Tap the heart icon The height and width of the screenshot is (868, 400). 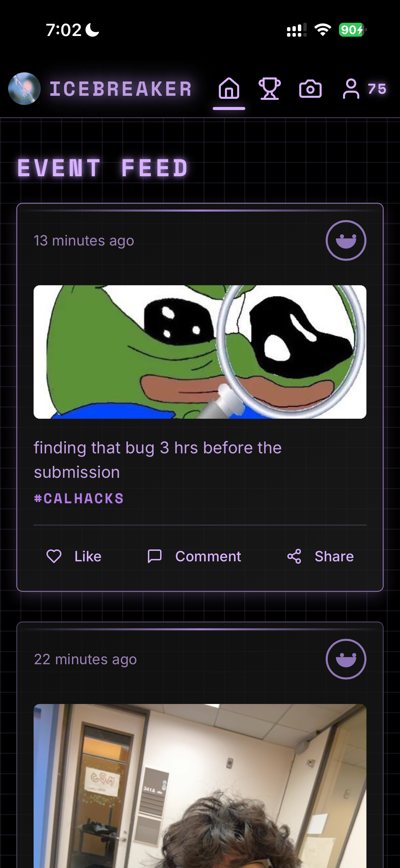[54, 556]
